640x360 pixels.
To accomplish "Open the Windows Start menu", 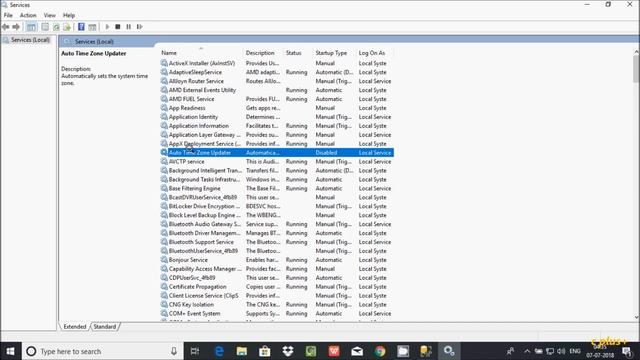I will (11, 351).
